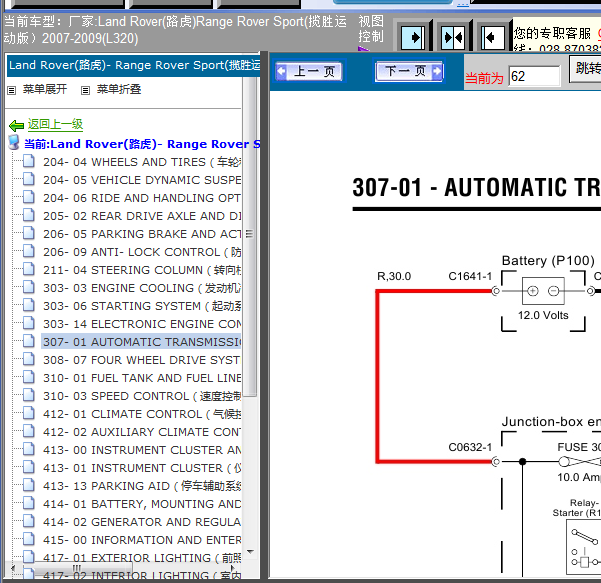
Task: Click the 跳转 jump button
Action: click(x=585, y=69)
